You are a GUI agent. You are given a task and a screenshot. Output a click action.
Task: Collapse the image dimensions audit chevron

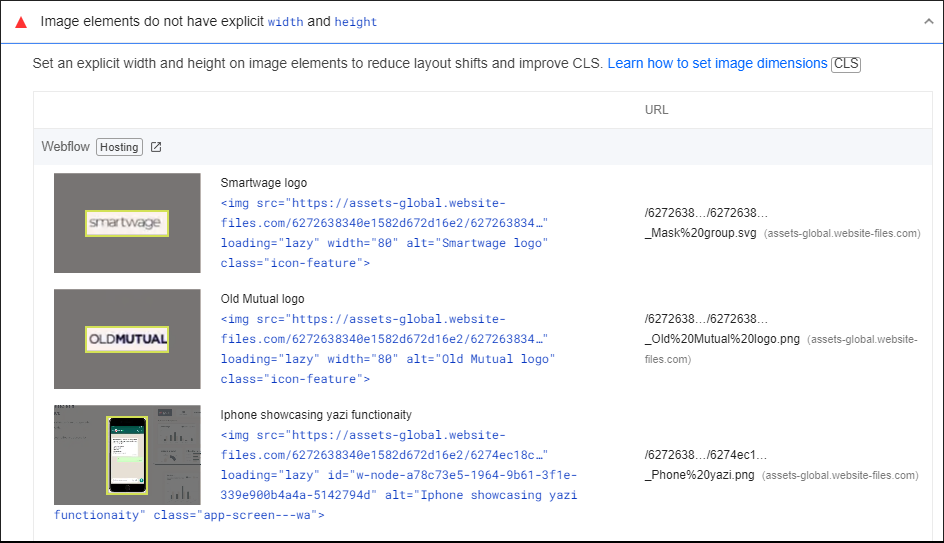[x=928, y=21]
